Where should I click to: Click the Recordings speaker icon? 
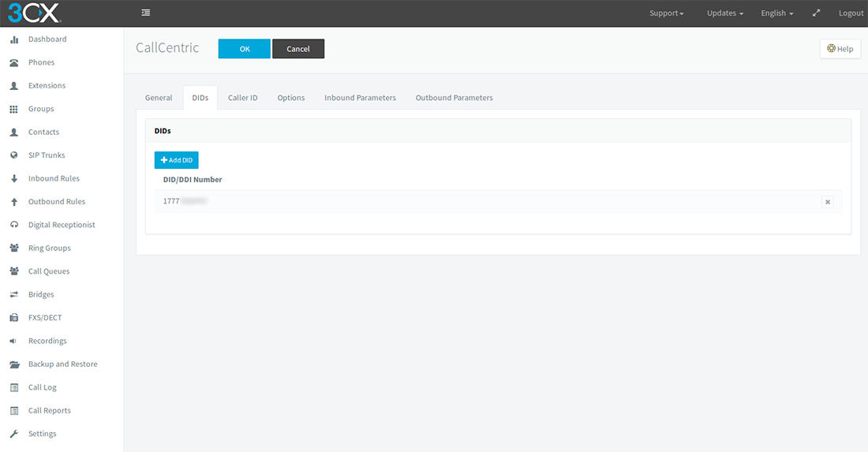(13, 341)
